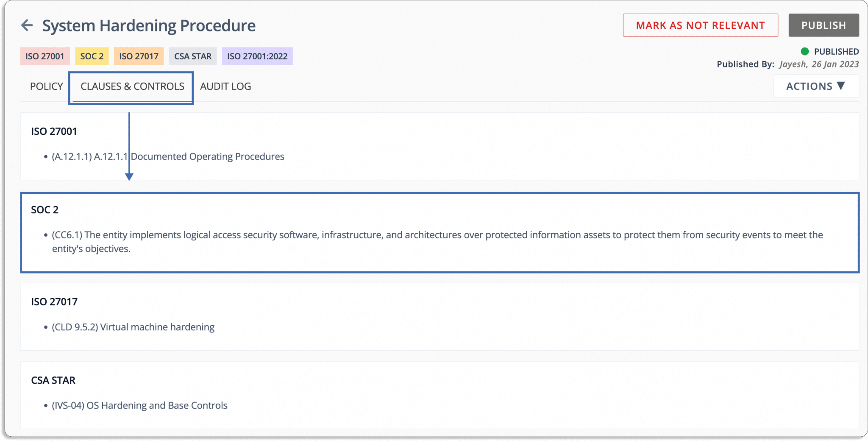
Task: Select the A.12.1.1 Documented Operating Procedures item
Action: pos(168,156)
